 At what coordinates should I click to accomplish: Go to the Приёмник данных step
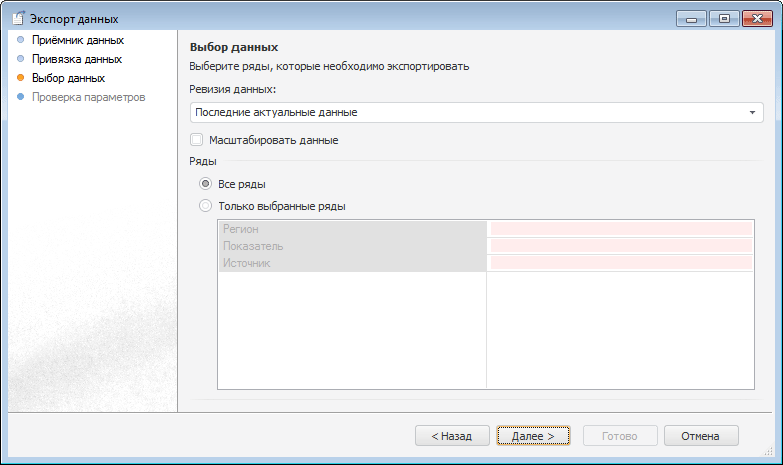78,40
